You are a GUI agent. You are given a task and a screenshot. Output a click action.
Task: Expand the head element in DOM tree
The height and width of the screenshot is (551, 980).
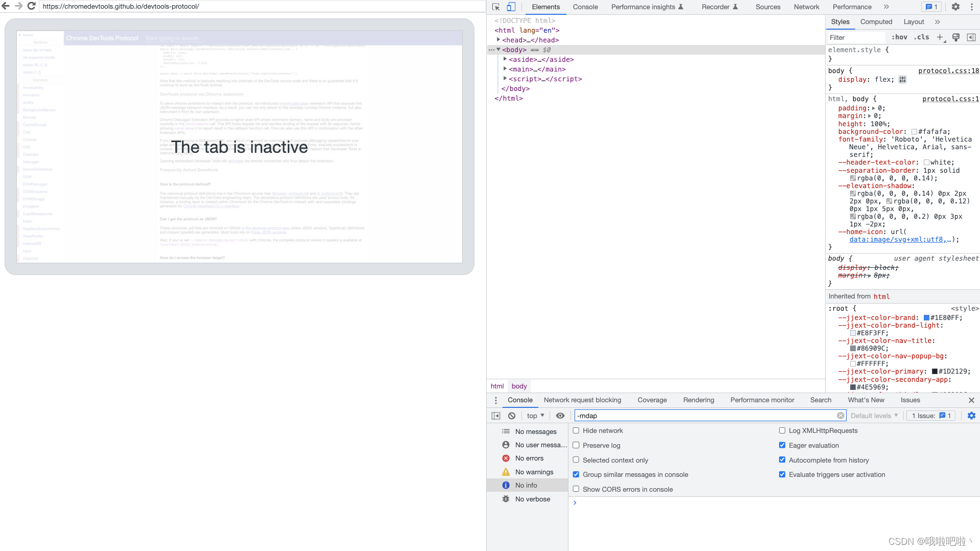[x=499, y=40]
